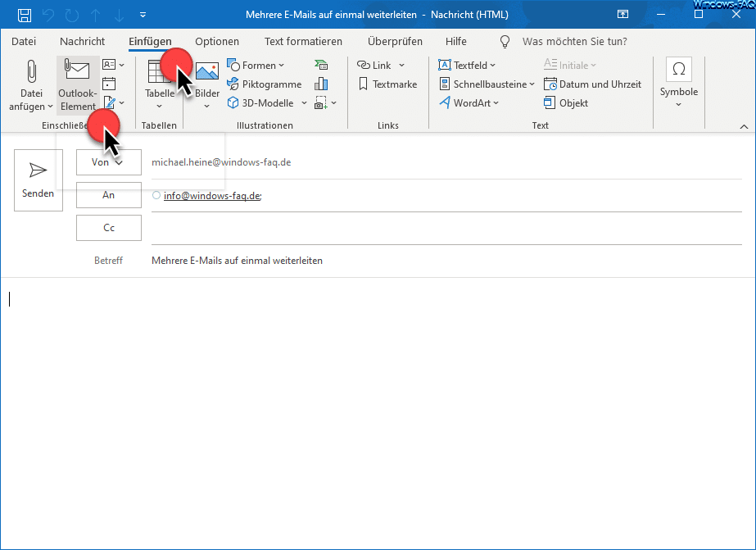Open the Optionen tab
Screen dimensions: 756x550
click(x=217, y=42)
